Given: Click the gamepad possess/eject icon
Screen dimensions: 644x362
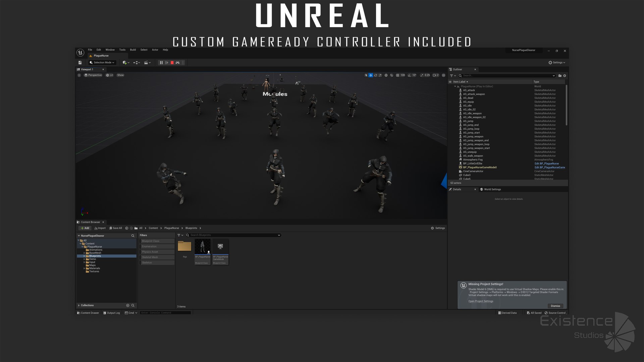Looking at the screenshot, I should pyautogui.click(x=177, y=63).
